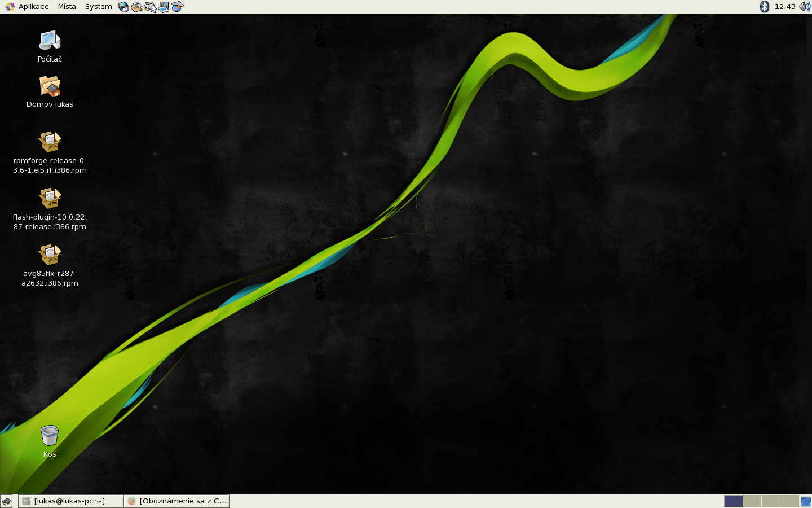Switch to the lukas@lukas-pc terminal window
The width and height of the screenshot is (812, 508).
[x=70, y=501]
